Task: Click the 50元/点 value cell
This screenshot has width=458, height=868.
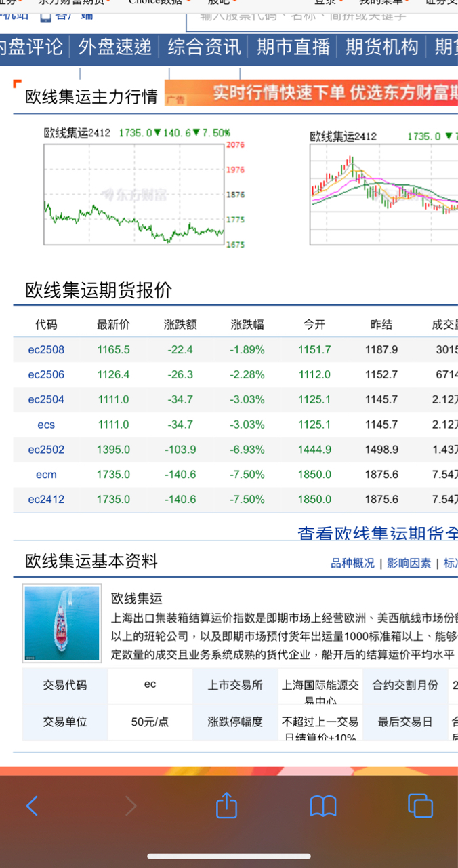Action: tap(150, 722)
